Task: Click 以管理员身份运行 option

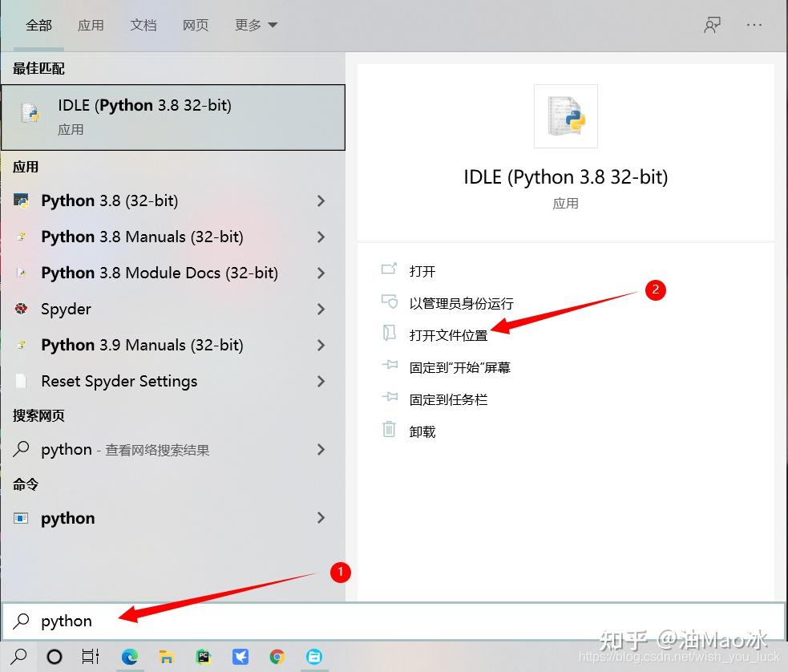Action: (459, 302)
